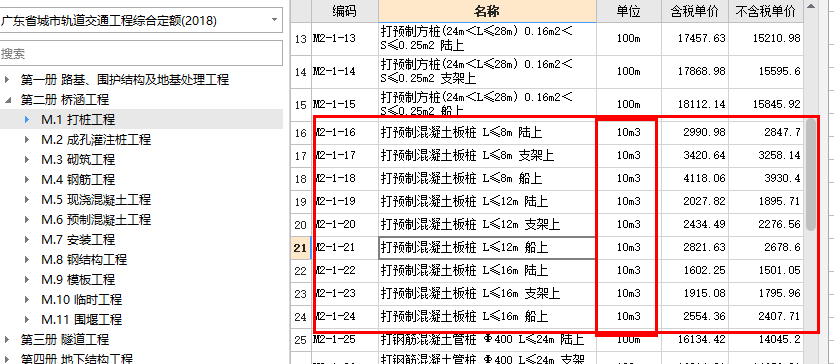The height and width of the screenshot is (364, 834).
Task: Select the 第二册 桥涵工程 tree item
Action: [x=65, y=100]
